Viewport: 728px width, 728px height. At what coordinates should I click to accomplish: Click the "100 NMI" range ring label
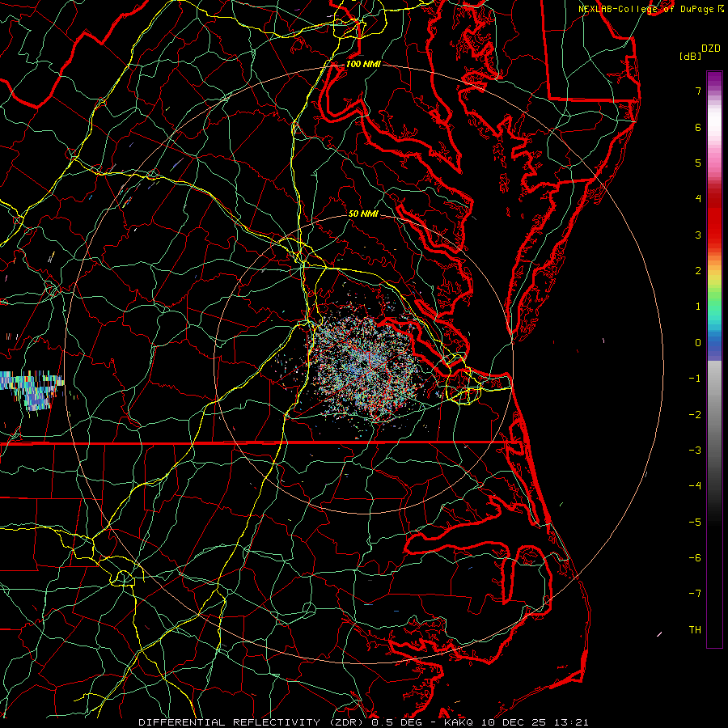363,64
